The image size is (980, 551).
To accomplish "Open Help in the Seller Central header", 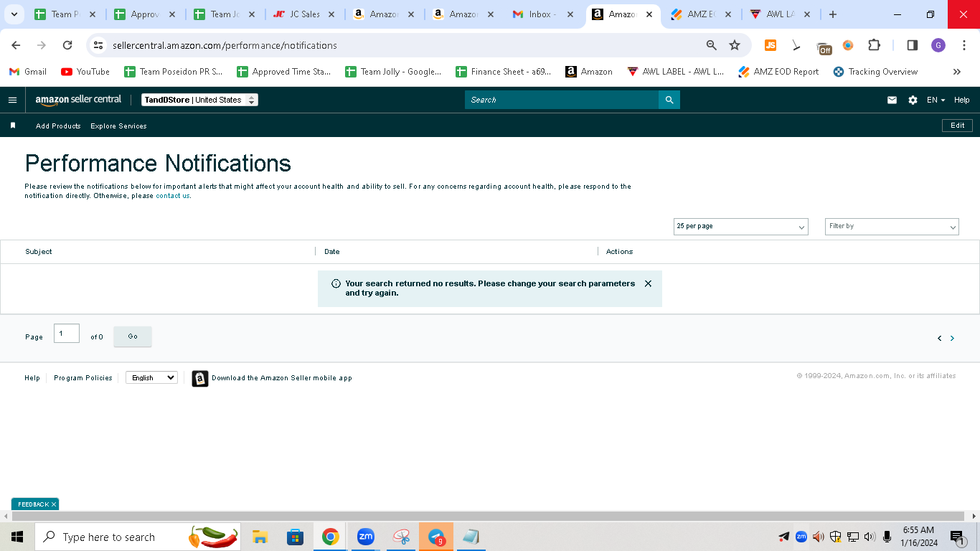I will tap(961, 100).
